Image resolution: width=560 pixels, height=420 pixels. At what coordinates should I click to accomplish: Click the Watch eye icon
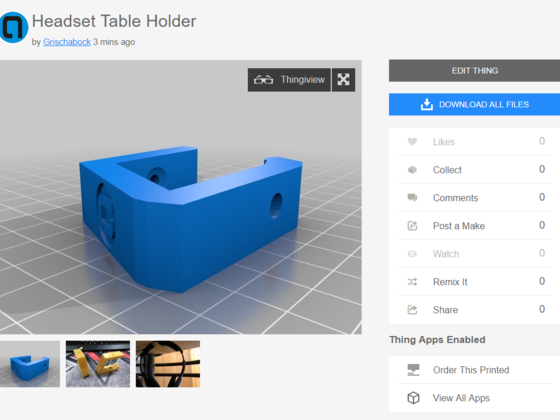click(x=412, y=254)
